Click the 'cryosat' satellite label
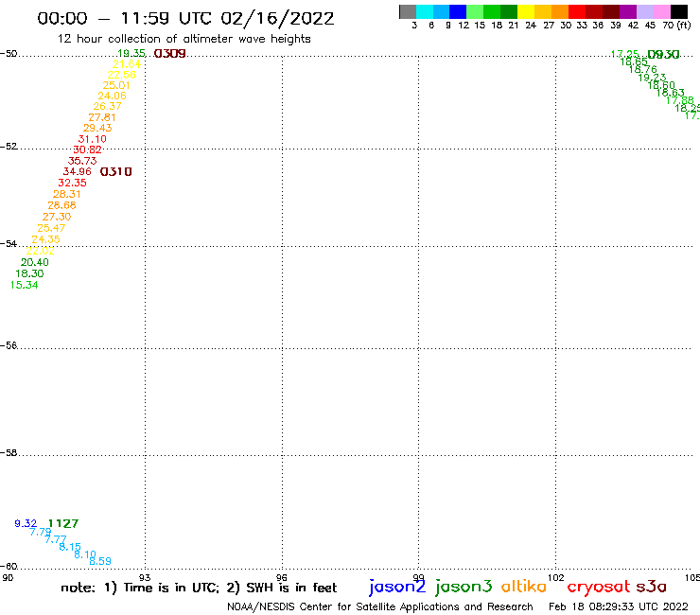 tap(599, 588)
